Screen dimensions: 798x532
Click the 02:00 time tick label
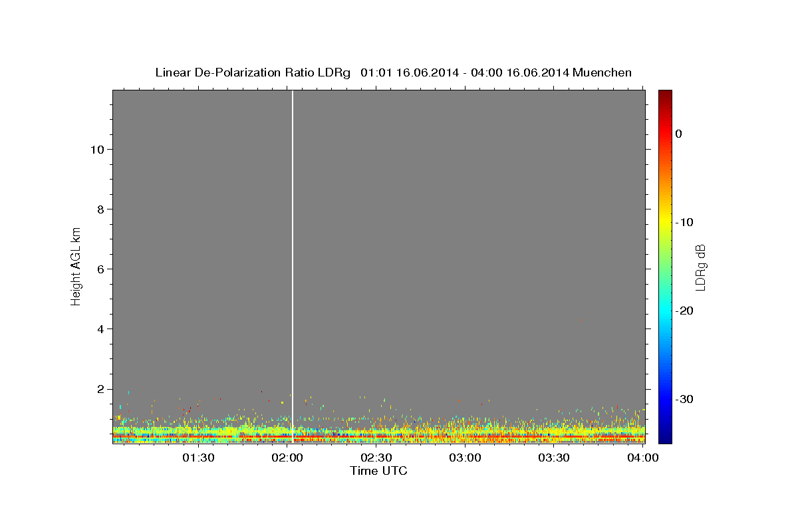287,458
